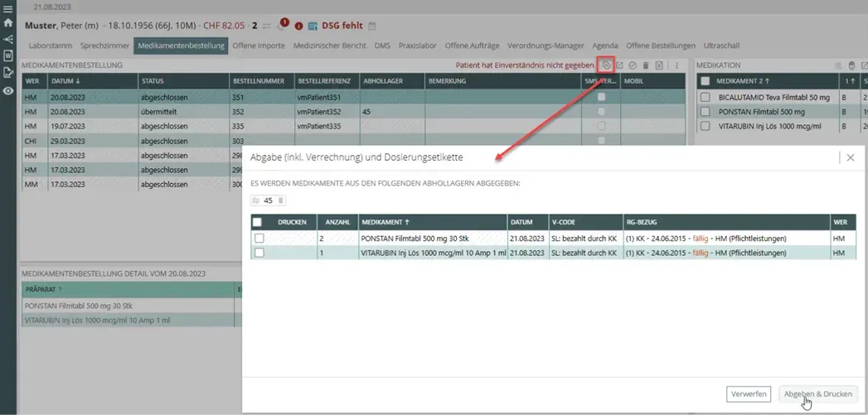Click the eye icon in the sidebar

point(7,91)
